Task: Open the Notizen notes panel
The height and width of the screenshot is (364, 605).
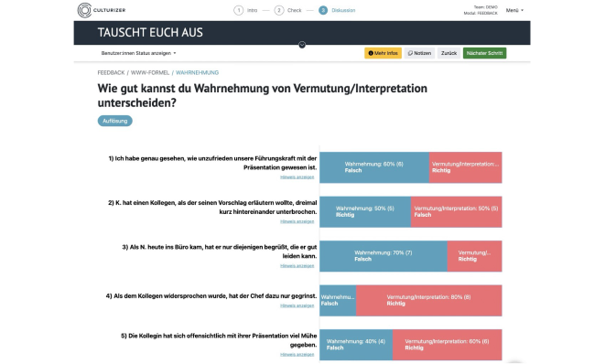Action: pos(419,53)
